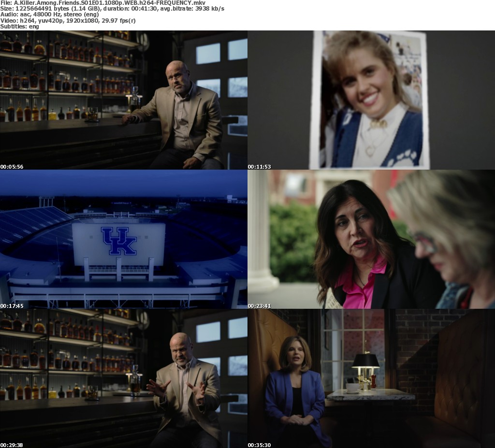Screen dimensions: 495x448
Task: Click the two women thumbnail at 00:23:41
Action: (371, 239)
